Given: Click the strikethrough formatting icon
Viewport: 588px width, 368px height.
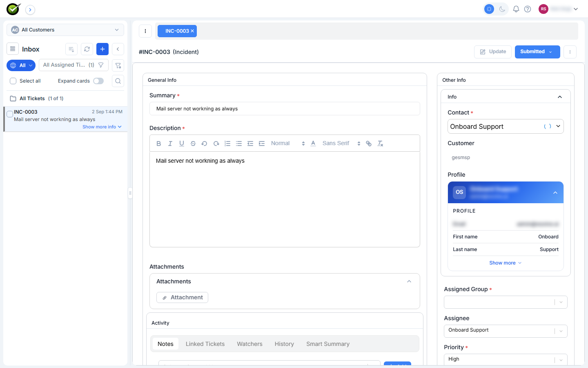Looking at the screenshot, I should point(193,144).
